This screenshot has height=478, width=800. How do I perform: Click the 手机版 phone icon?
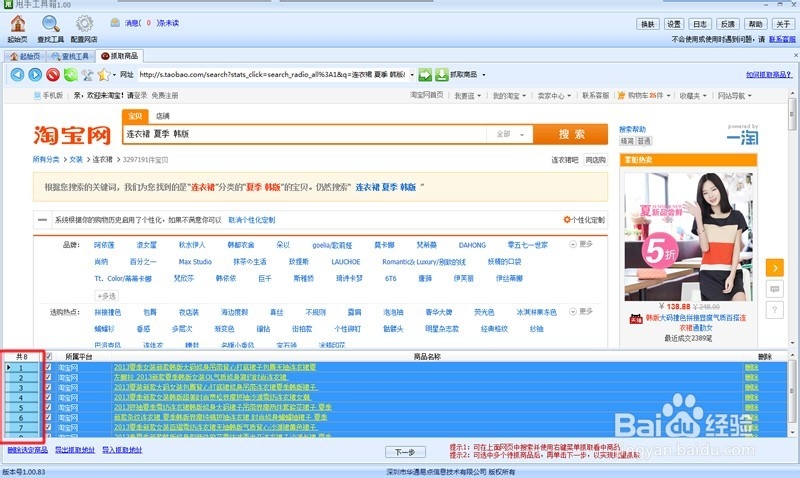[x=37, y=95]
